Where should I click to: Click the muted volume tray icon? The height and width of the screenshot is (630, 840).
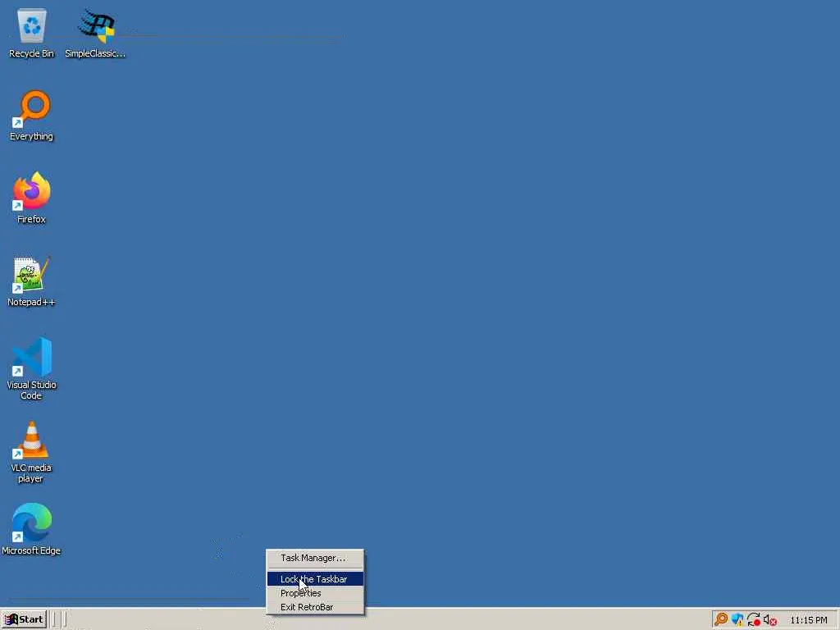coord(770,620)
